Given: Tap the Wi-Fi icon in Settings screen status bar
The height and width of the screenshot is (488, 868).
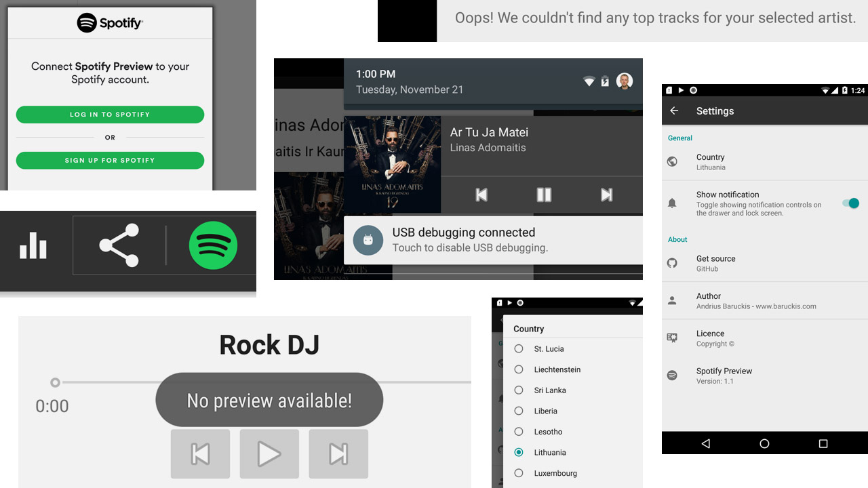Looking at the screenshot, I should coord(825,90).
